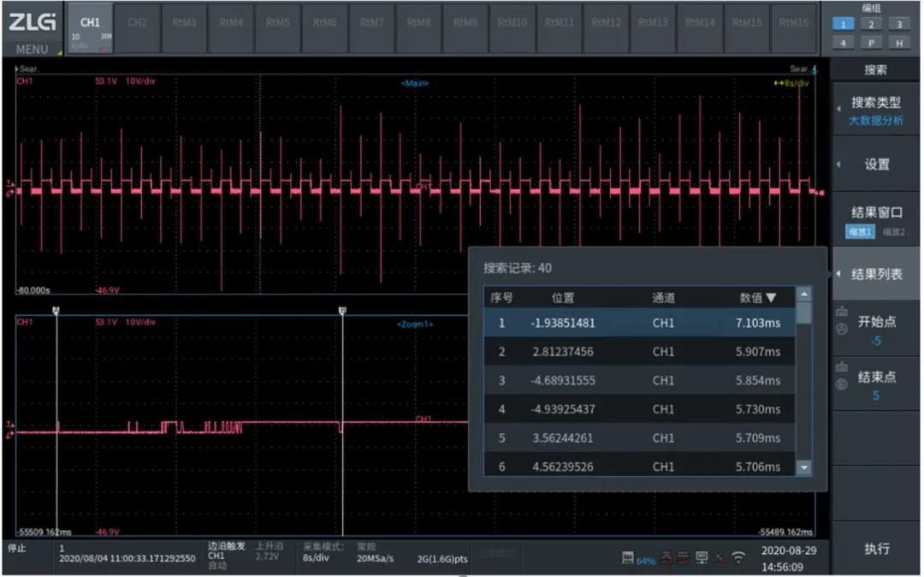The image size is (924, 577).
Task: Toggle group H button under 编组
Action: coord(899,42)
